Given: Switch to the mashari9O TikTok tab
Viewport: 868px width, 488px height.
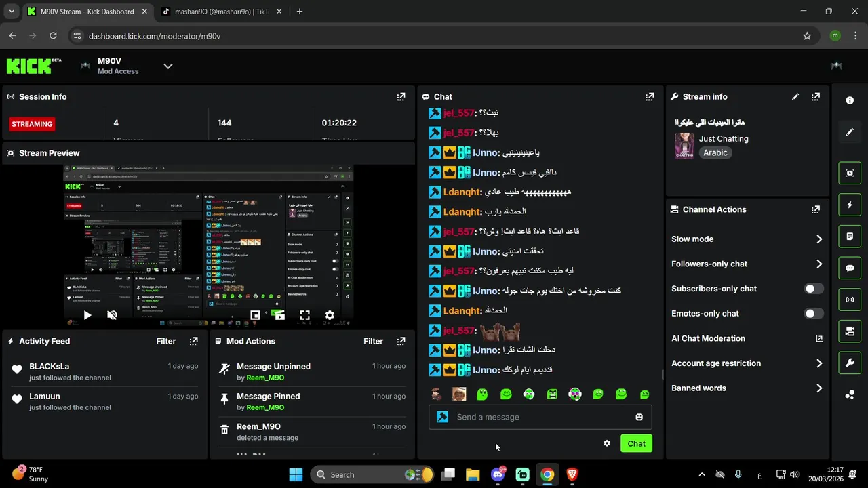Looking at the screenshot, I should pos(220,12).
